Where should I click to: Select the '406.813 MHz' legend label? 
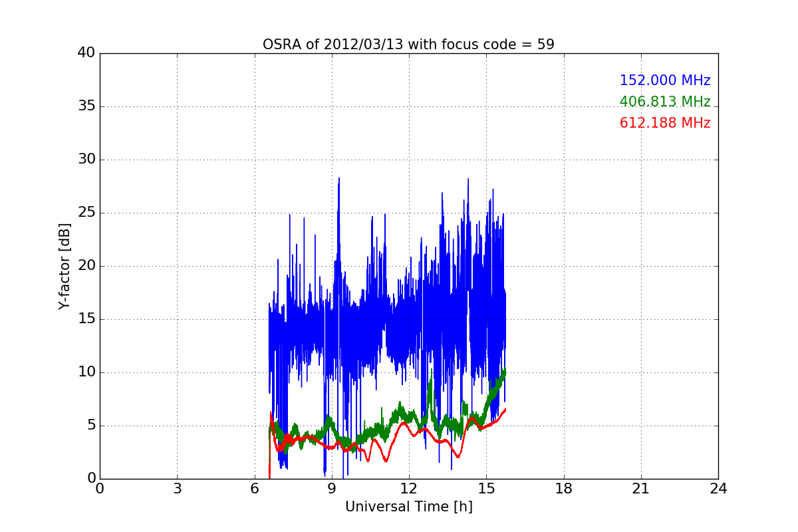point(665,102)
